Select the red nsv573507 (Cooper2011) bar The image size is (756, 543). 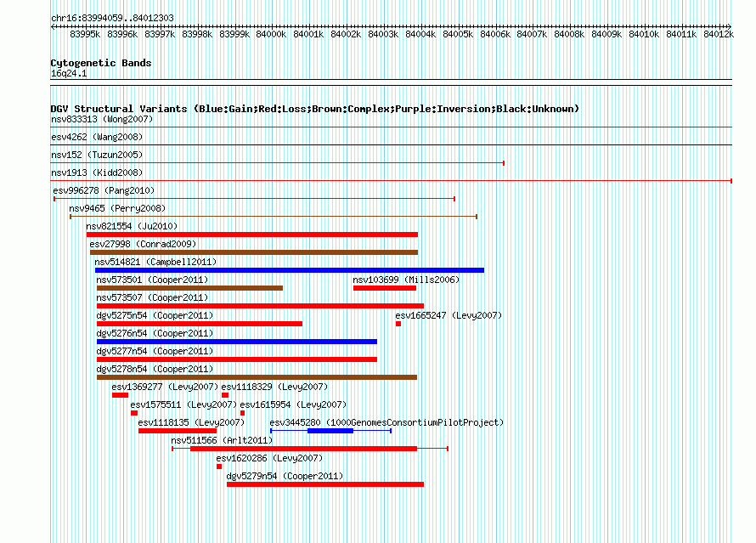point(261,306)
